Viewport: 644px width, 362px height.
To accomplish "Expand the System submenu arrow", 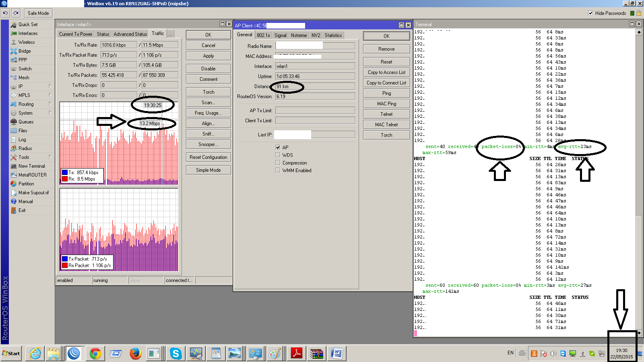I will coord(50,113).
